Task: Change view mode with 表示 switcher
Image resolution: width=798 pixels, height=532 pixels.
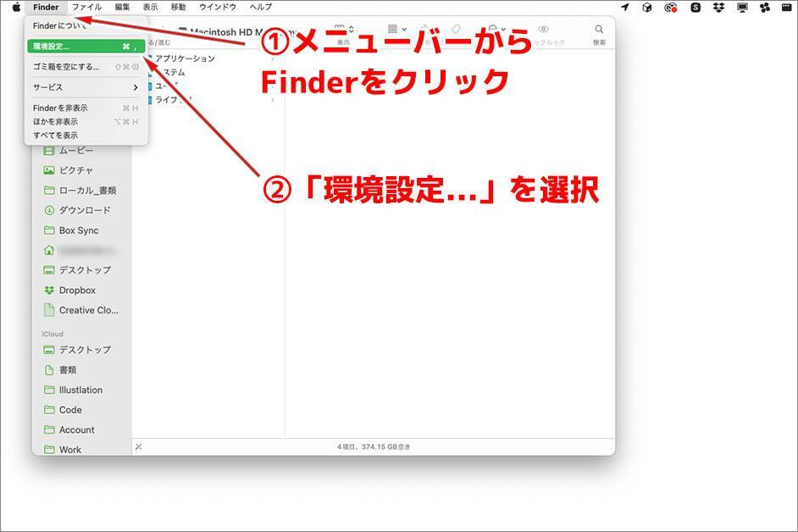Action: click(x=344, y=29)
